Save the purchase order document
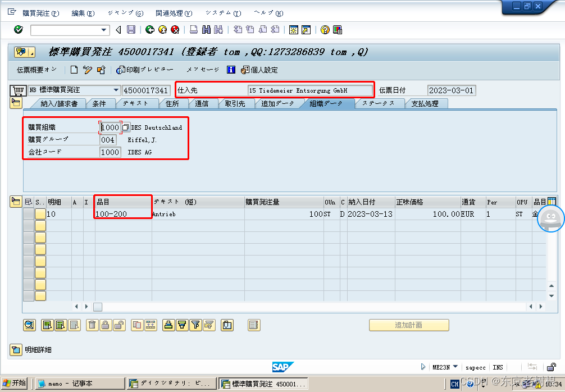565x392 pixels. [131, 30]
